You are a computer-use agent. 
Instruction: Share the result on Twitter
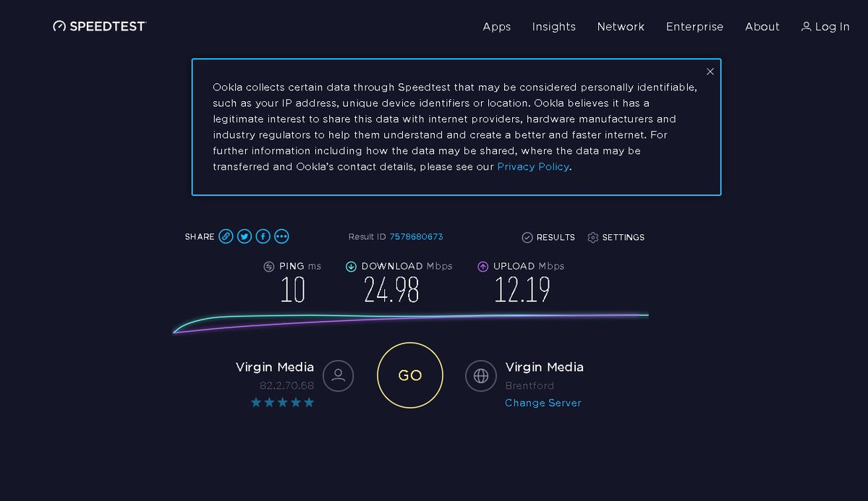[x=244, y=236]
